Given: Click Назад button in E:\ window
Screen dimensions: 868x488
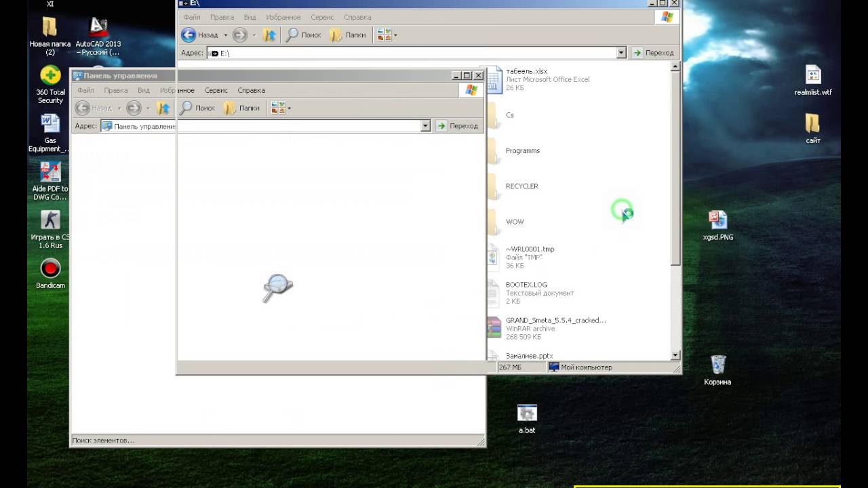Looking at the screenshot, I should pos(200,35).
